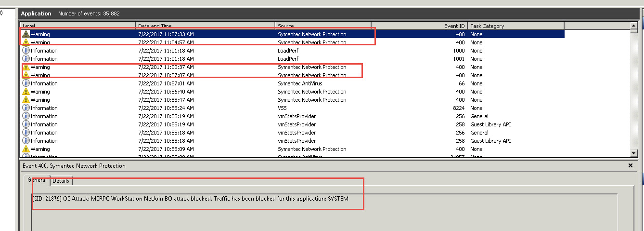Click information icon of LoadPerf event 1000

[26, 51]
